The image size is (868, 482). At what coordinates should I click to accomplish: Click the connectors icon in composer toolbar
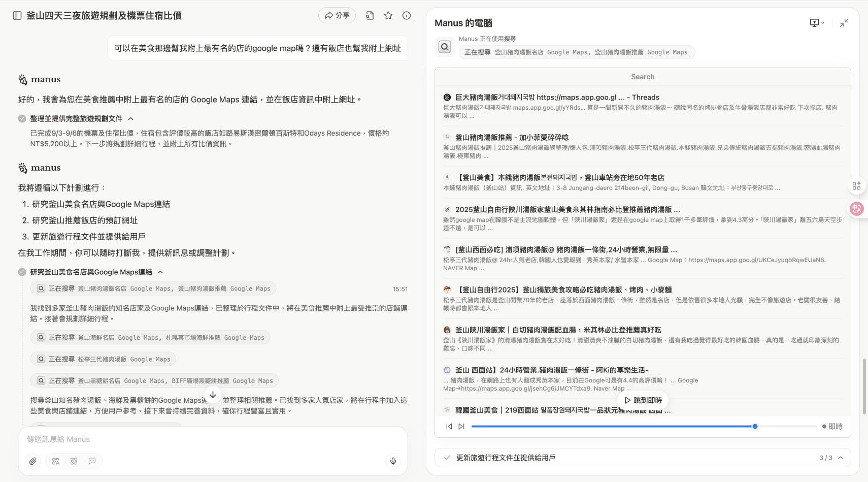[74, 461]
